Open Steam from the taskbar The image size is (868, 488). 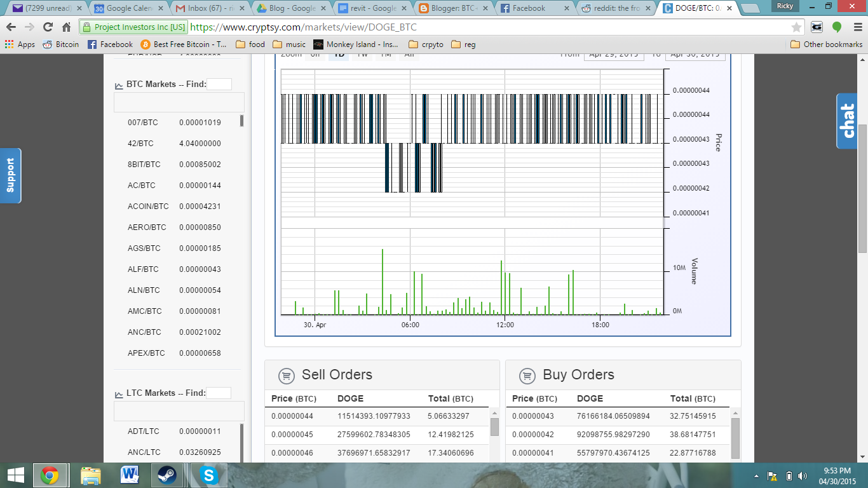tap(167, 475)
